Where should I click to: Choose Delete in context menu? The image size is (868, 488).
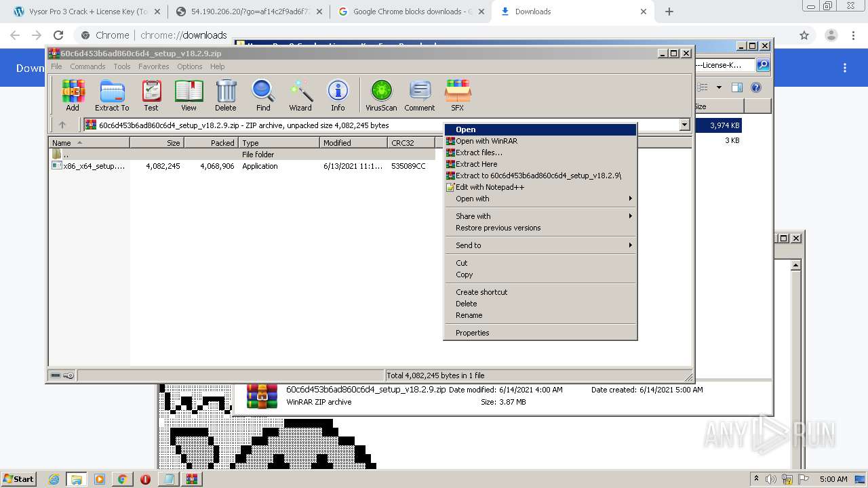click(540, 304)
